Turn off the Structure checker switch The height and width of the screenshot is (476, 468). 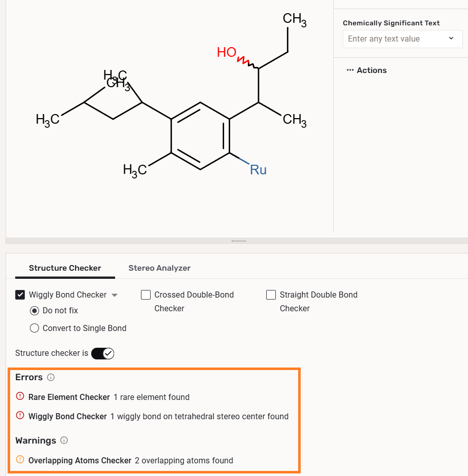pyautogui.click(x=103, y=353)
